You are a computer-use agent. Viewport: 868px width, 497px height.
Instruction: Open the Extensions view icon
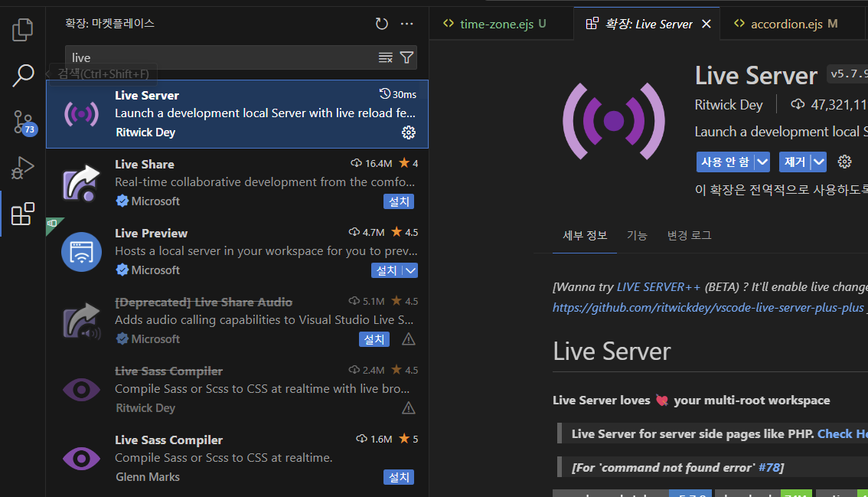click(23, 214)
